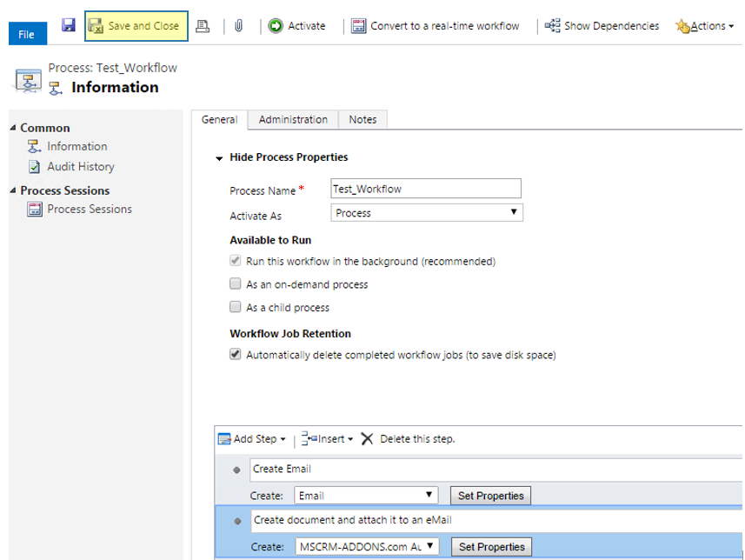The image size is (745, 560).
Task: Enable As an on-demand process
Action: click(234, 284)
